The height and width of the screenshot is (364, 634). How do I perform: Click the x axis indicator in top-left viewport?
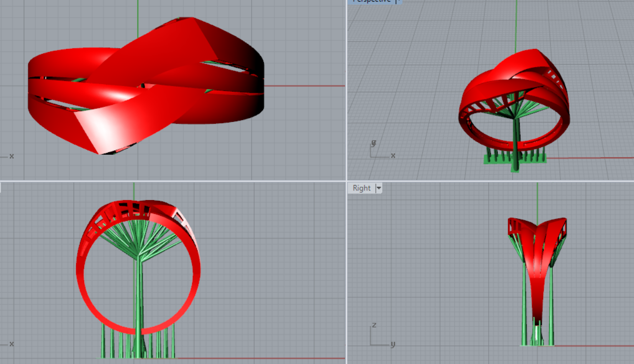[11, 156]
